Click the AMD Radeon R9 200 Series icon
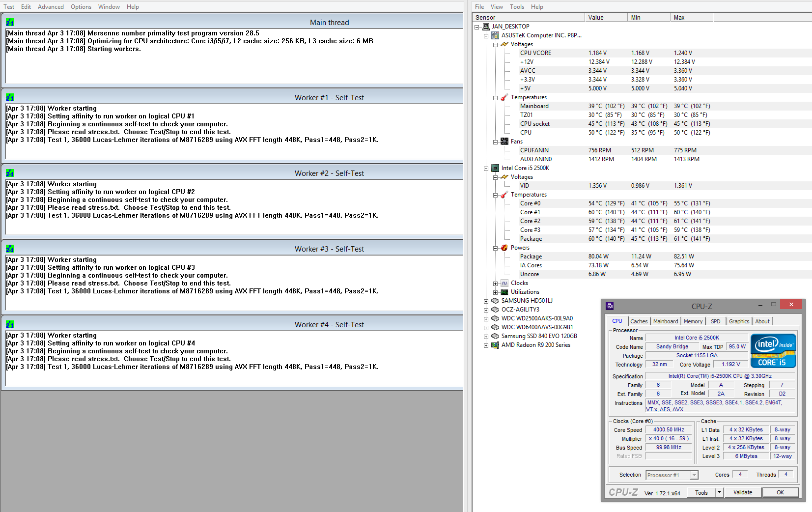Image resolution: width=812 pixels, height=512 pixels. (x=495, y=345)
